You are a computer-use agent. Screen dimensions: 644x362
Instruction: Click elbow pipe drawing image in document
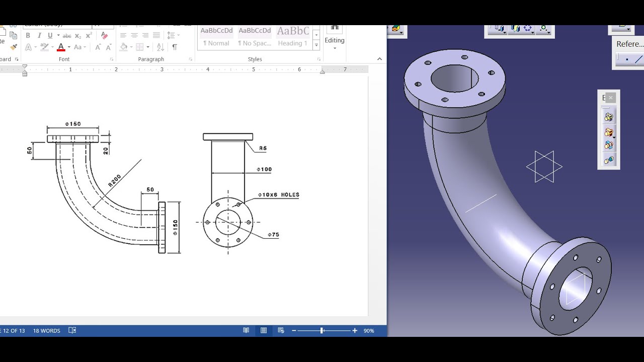point(163,188)
